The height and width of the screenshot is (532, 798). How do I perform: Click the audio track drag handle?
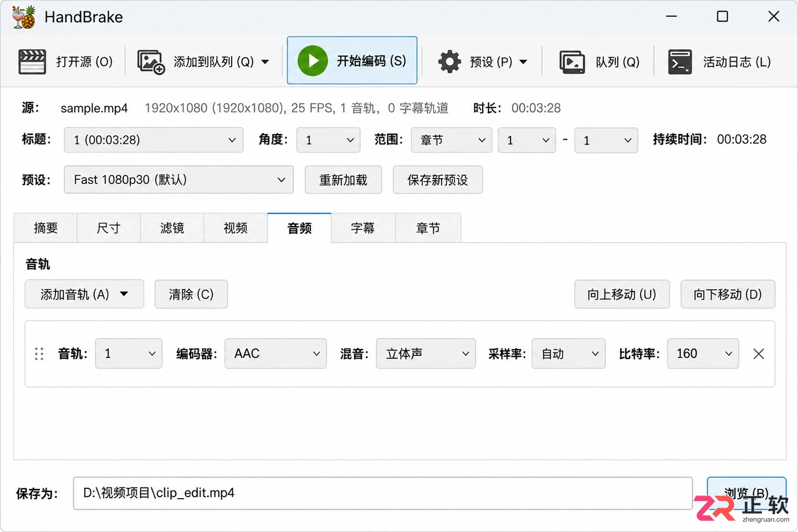39,354
